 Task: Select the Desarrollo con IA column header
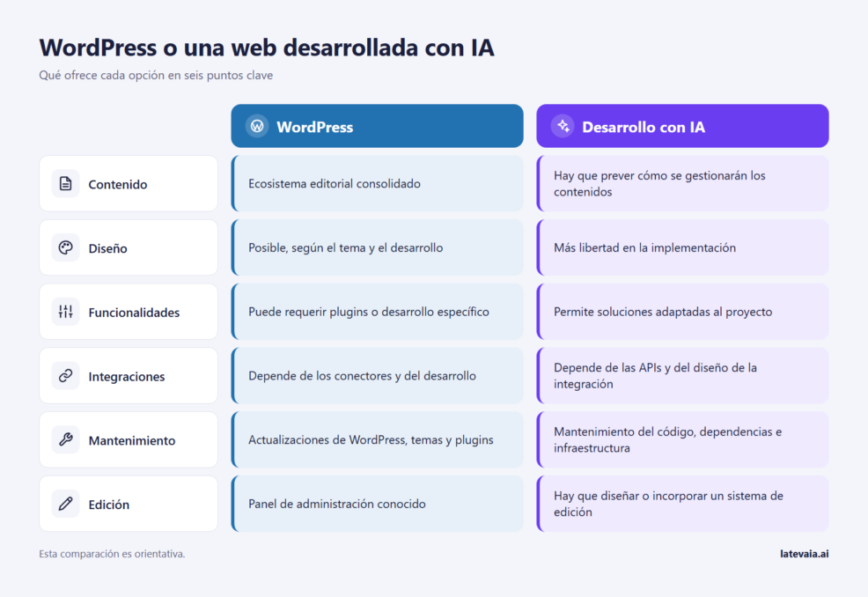[682, 126]
